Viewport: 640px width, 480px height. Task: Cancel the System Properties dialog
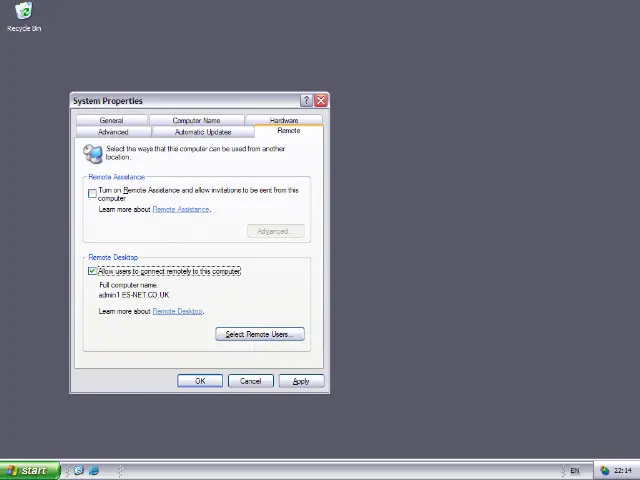coord(251,381)
